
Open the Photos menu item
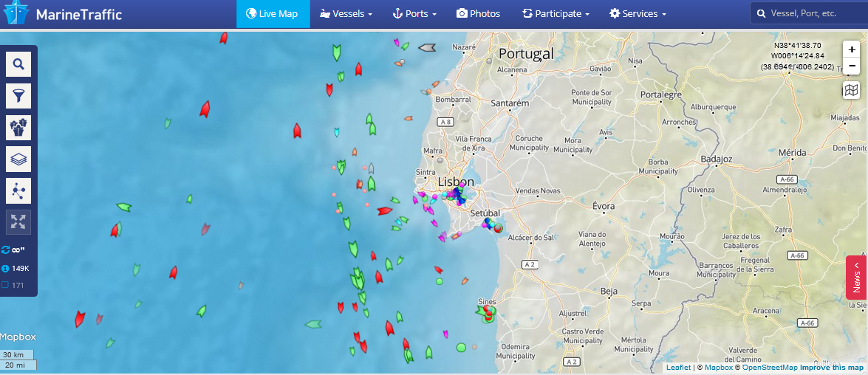(x=478, y=14)
